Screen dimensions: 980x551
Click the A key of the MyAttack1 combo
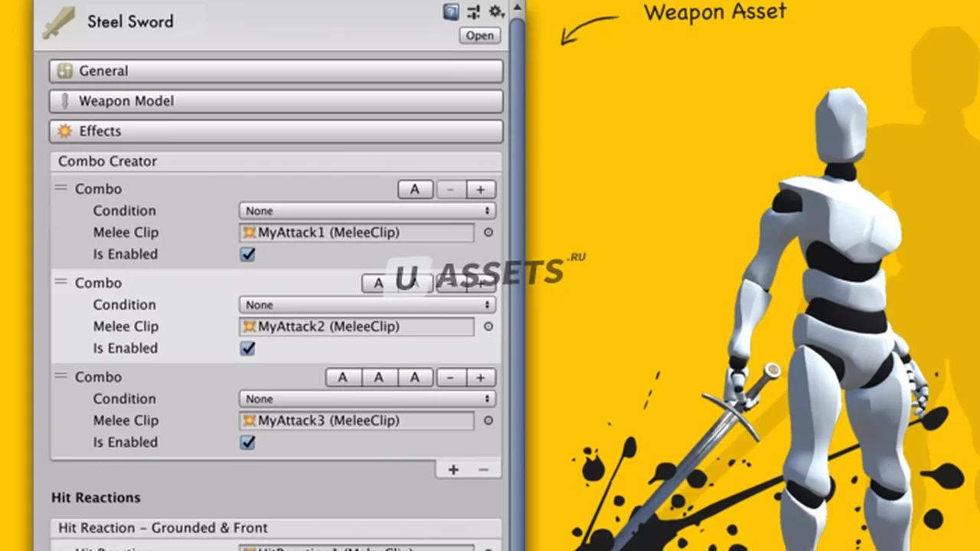pos(415,190)
